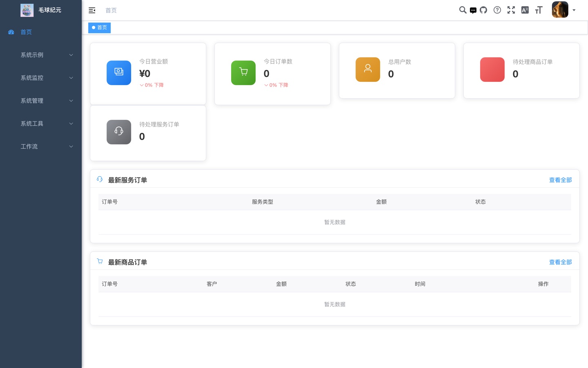Click 订单号 header in 服务订单 table

pyautogui.click(x=109, y=202)
